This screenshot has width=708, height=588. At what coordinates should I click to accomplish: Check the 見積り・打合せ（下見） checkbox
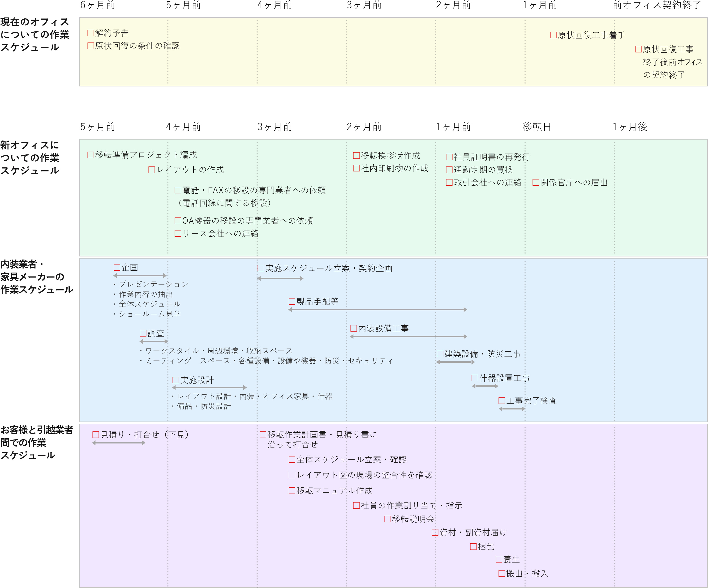tap(96, 435)
